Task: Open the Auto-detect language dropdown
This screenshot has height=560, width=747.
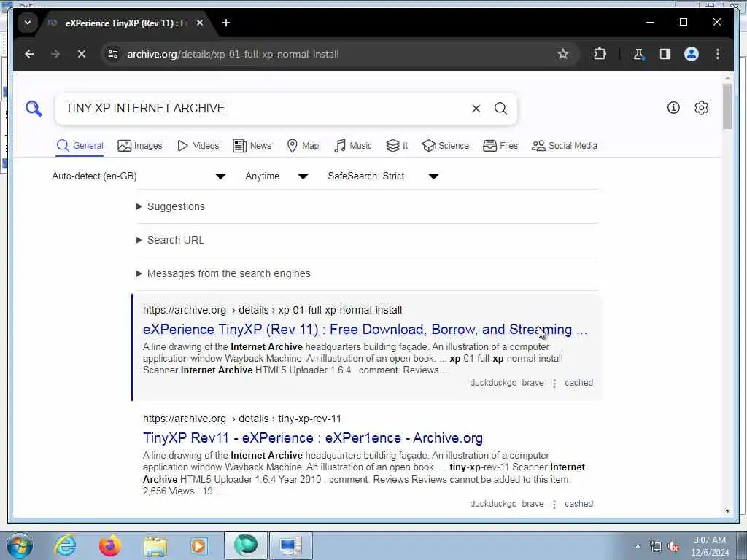Action: [x=139, y=176]
